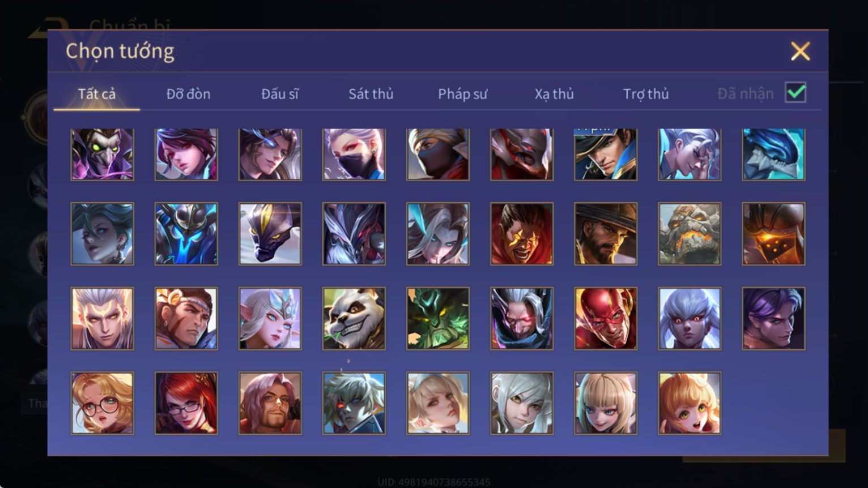Switch to the Đỡ đòn tab

[x=189, y=94]
